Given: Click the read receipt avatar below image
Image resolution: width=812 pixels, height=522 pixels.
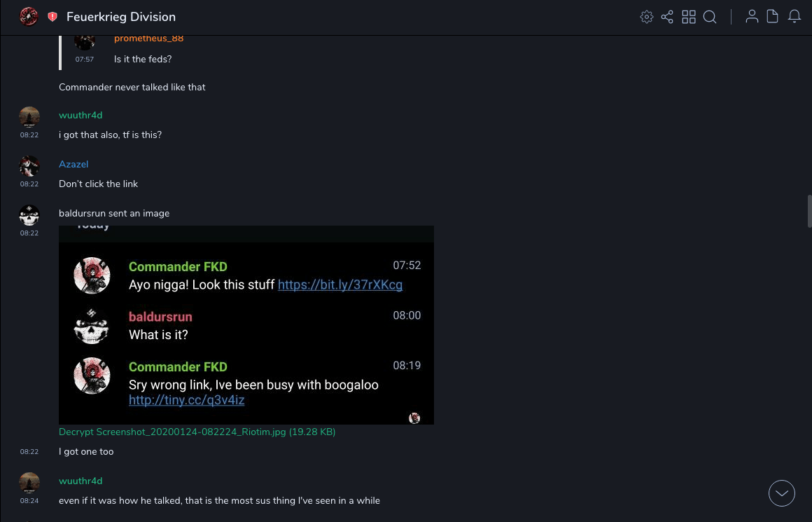Looking at the screenshot, I should (414, 418).
